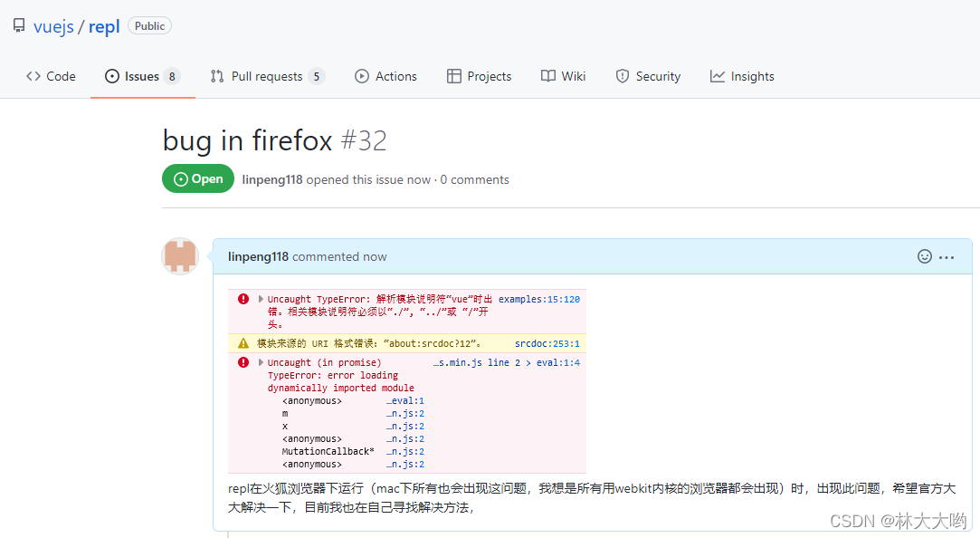Click the yellow warning triangle icon

click(x=243, y=343)
